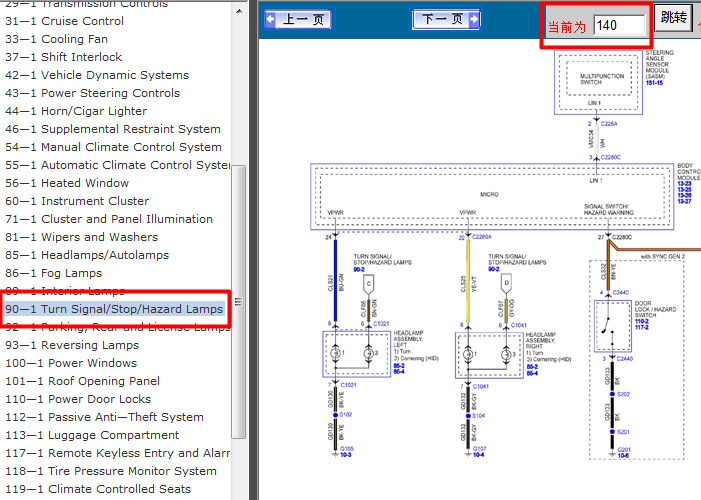Open 31—1 Cruise Control
This screenshot has height=500, width=701.
click(64, 21)
